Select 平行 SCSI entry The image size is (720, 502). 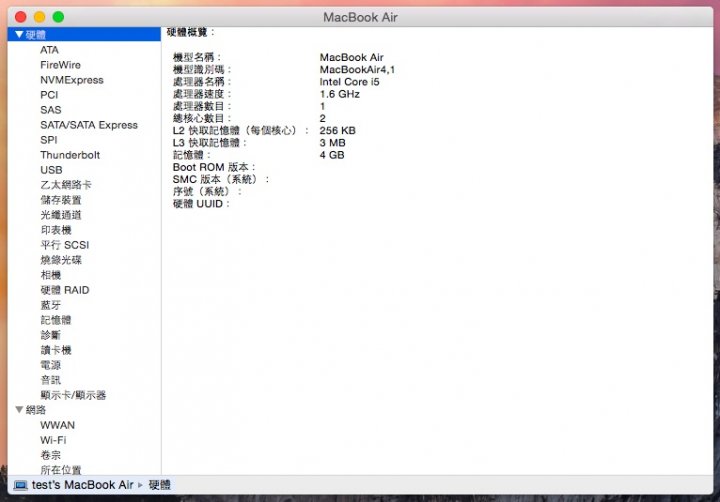[64, 245]
